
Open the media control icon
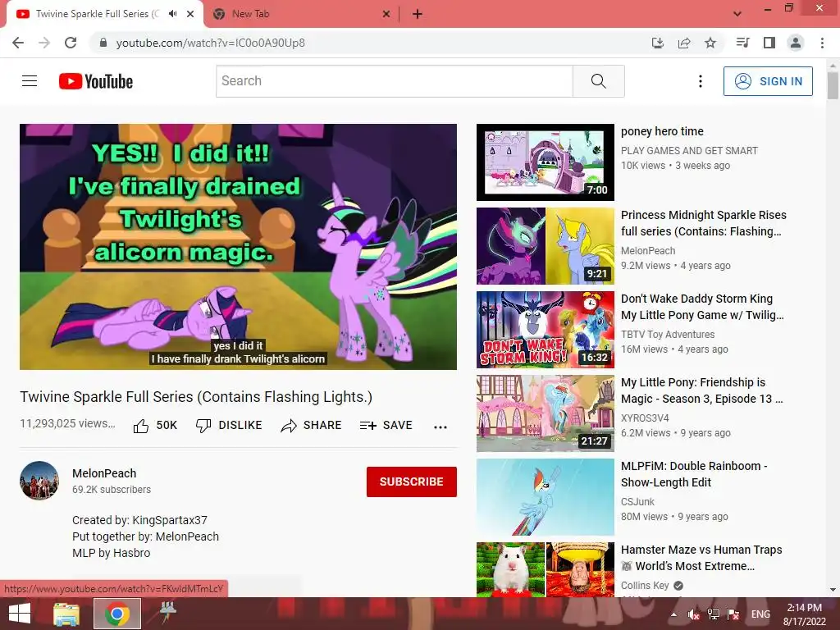tap(742, 43)
